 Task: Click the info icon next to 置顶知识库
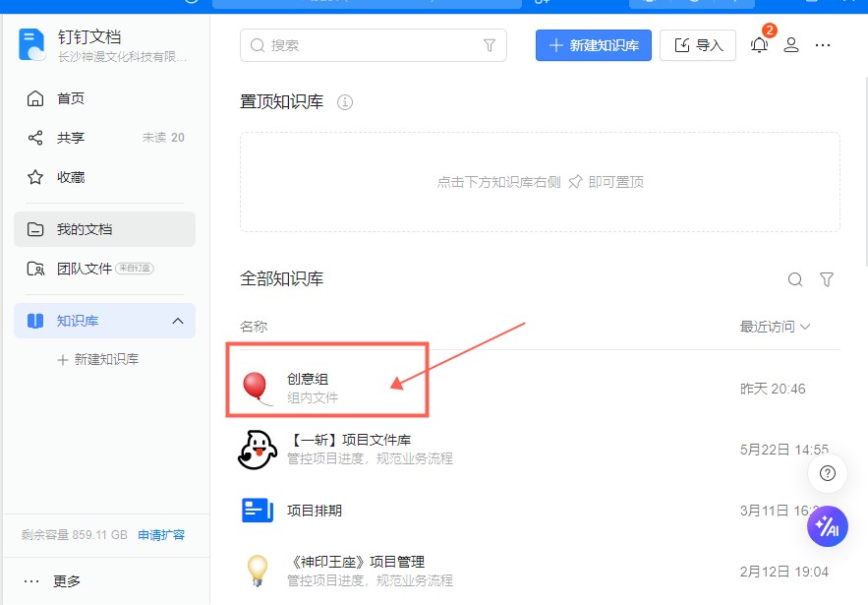click(x=345, y=102)
